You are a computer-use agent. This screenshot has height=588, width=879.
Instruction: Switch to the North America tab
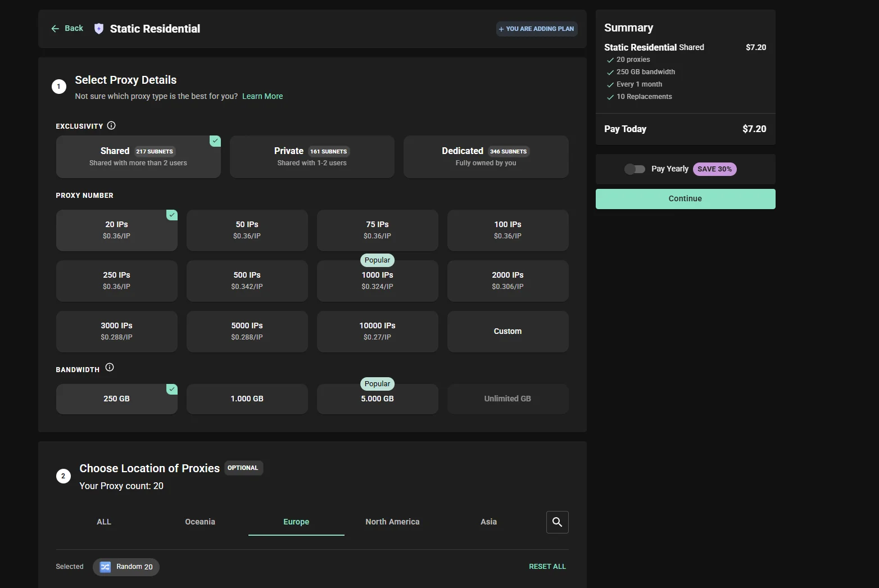(392, 522)
